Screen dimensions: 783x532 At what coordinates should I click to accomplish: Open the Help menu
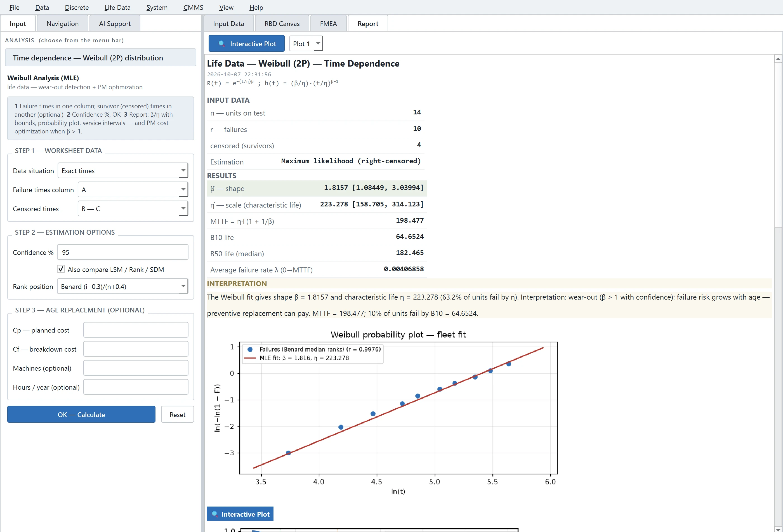256,8
